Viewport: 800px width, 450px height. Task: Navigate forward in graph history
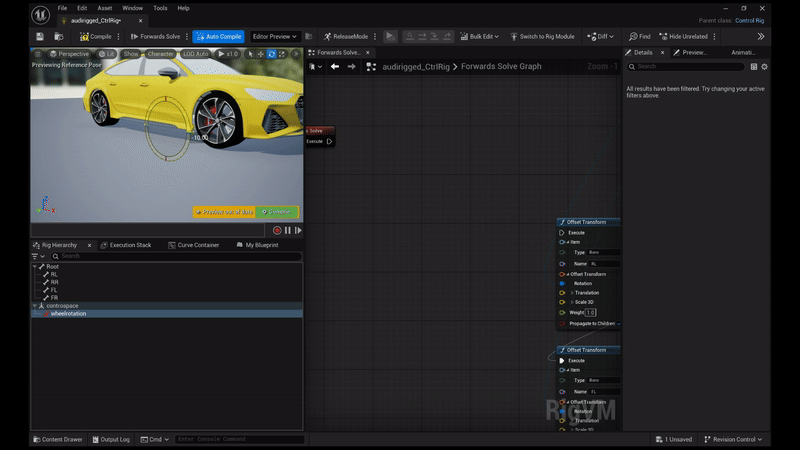(352, 66)
